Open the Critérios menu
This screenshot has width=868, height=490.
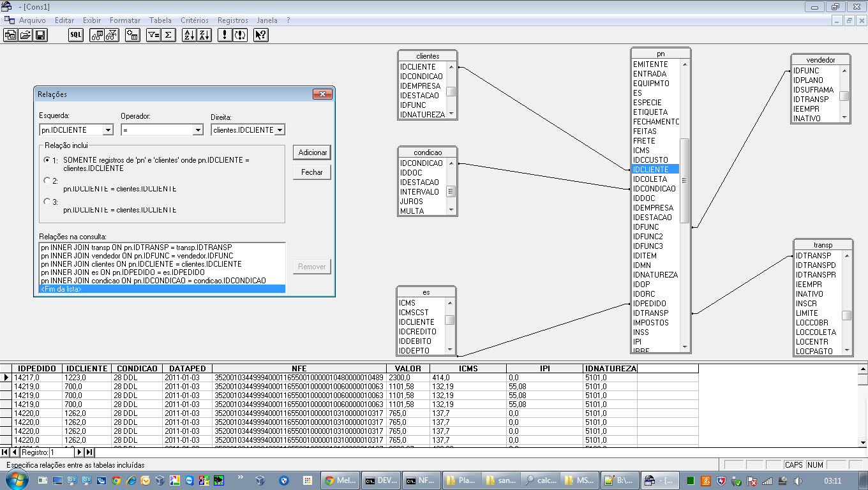194,20
